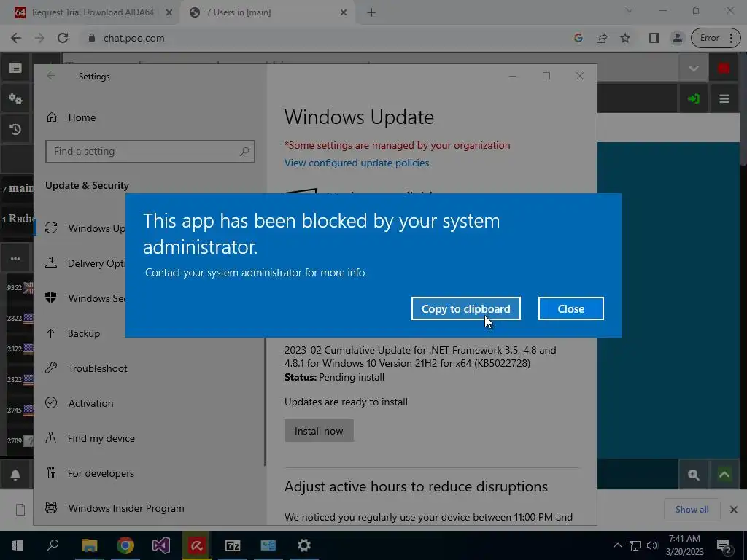Click the green login arrow icon
747x560 pixels.
tap(693, 98)
